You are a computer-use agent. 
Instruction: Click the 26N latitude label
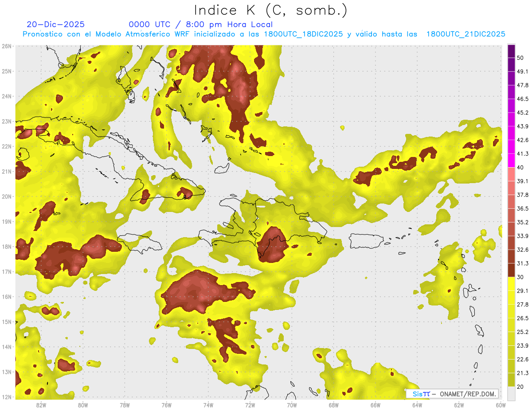[6, 46]
